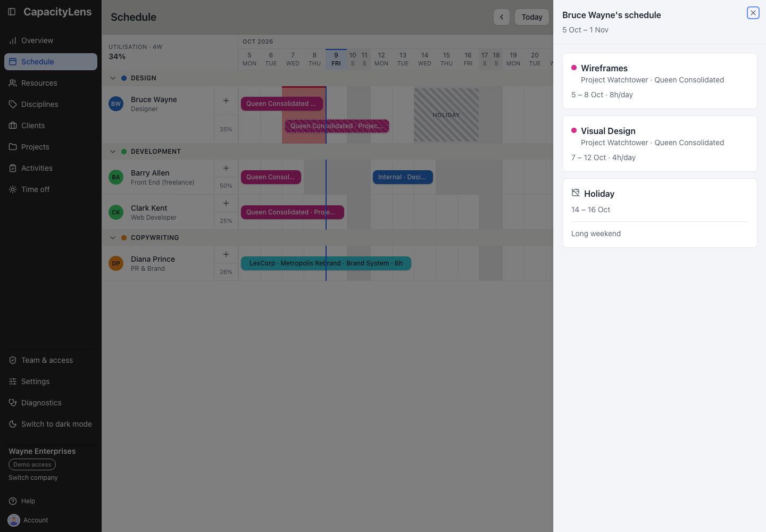Open Resources people icon
Image resolution: width=766 pixels, height=532 pixels.
13,83
